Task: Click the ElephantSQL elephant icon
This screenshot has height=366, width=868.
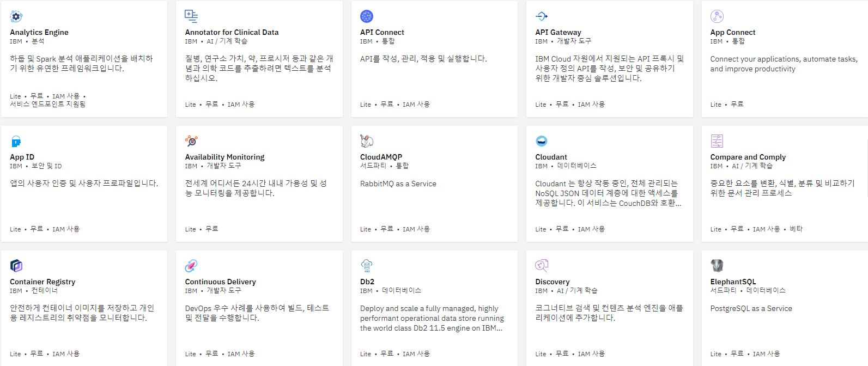Action: coord(717,266)
